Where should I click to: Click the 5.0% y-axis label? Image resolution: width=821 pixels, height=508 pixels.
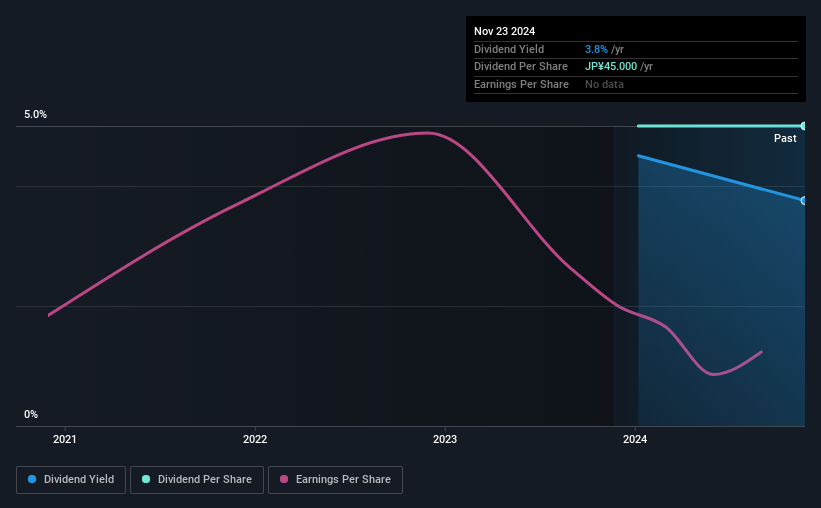click(x=36, y=115)
